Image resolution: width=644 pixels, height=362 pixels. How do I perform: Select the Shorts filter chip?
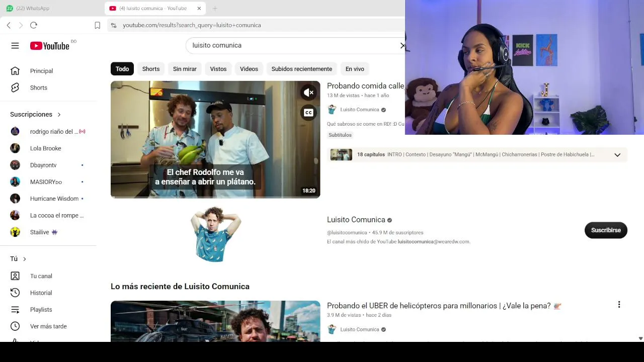tap(151, 69)
